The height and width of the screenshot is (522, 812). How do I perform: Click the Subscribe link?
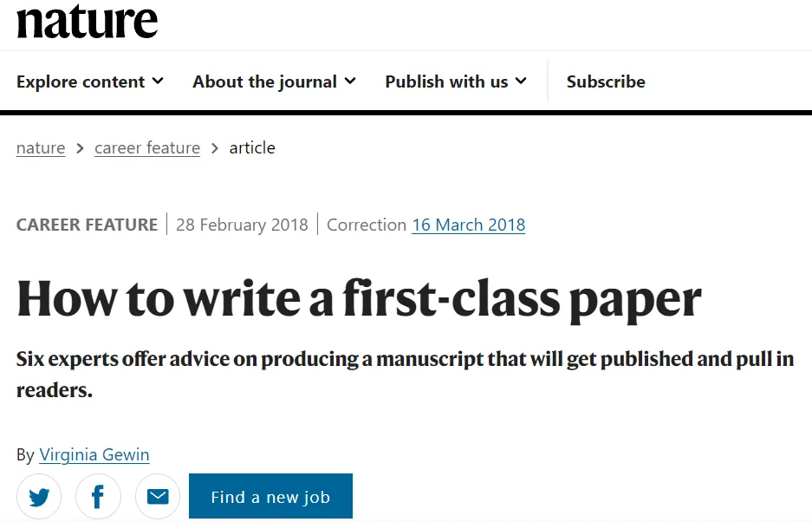coord(606,82)
